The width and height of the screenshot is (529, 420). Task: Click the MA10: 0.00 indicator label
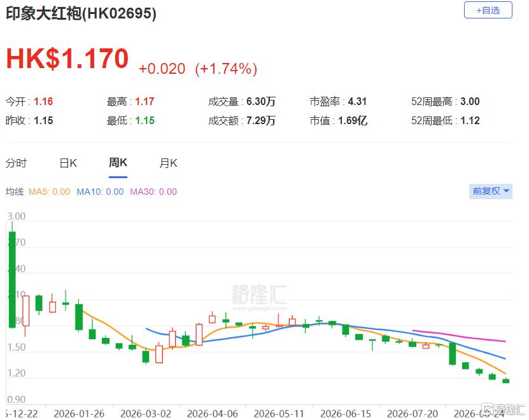point(100,192)
